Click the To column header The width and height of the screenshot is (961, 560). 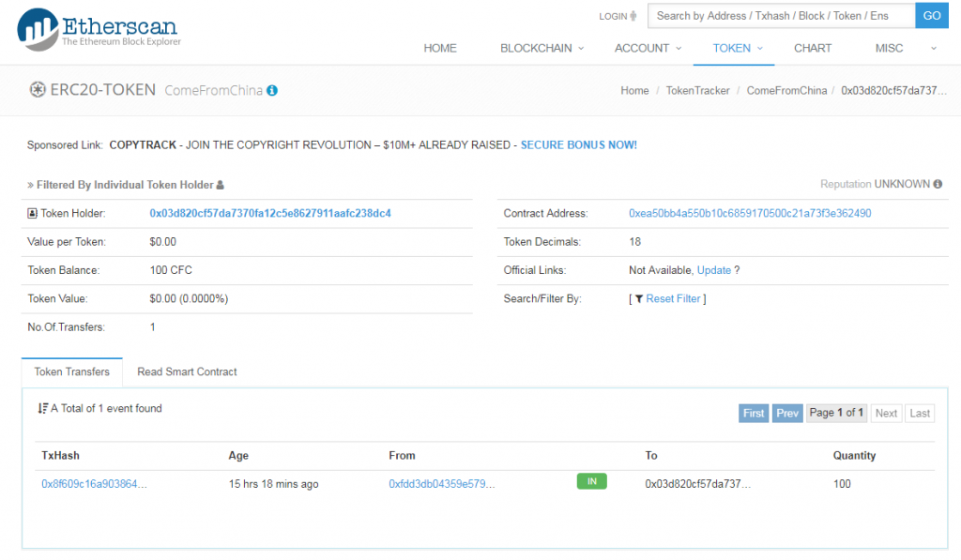tap(651, 455)
